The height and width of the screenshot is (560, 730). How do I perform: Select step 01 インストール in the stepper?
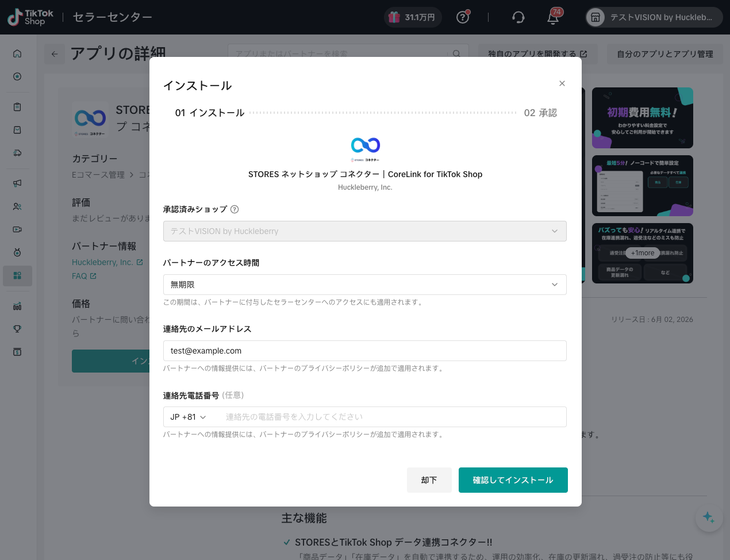click(x=210, y=113)
